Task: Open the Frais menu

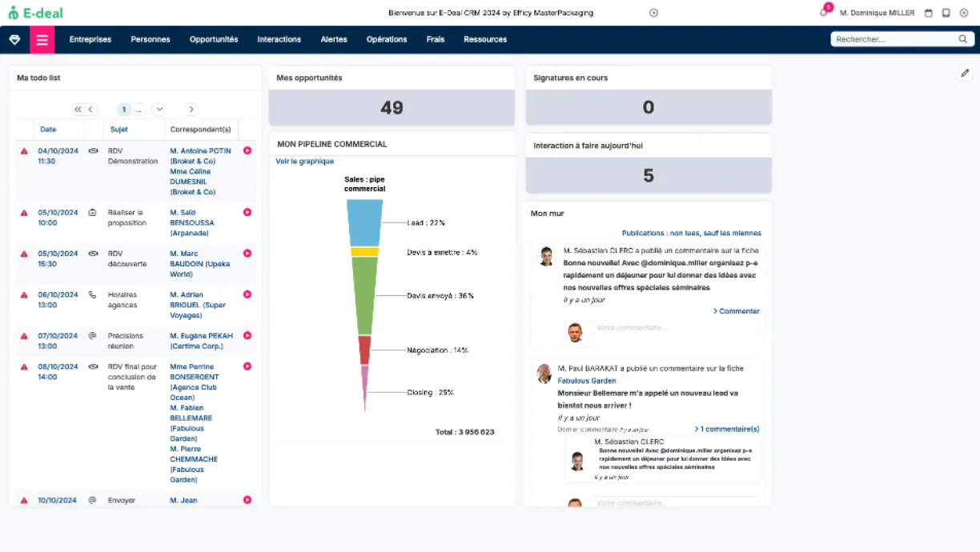Action: (436, 39)
